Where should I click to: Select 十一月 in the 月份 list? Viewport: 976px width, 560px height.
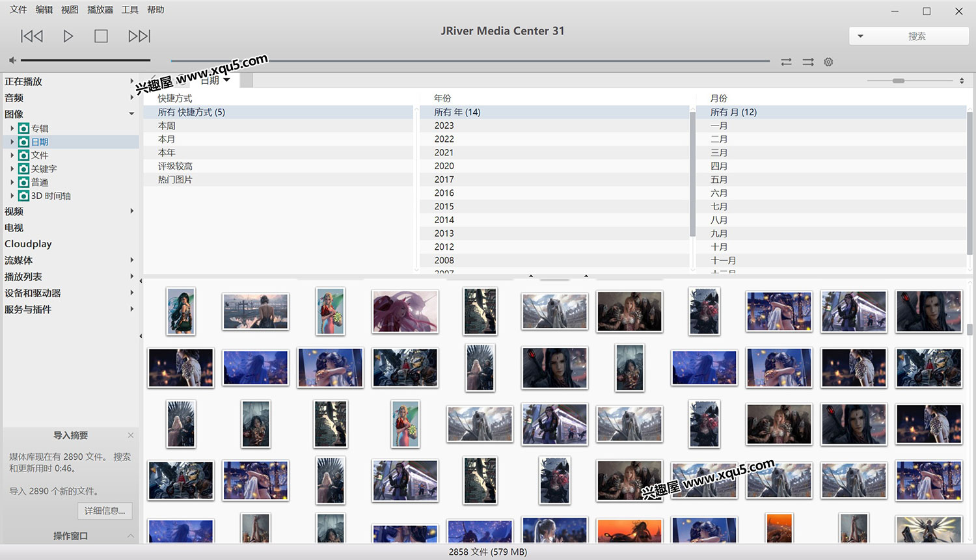(831, 260)
